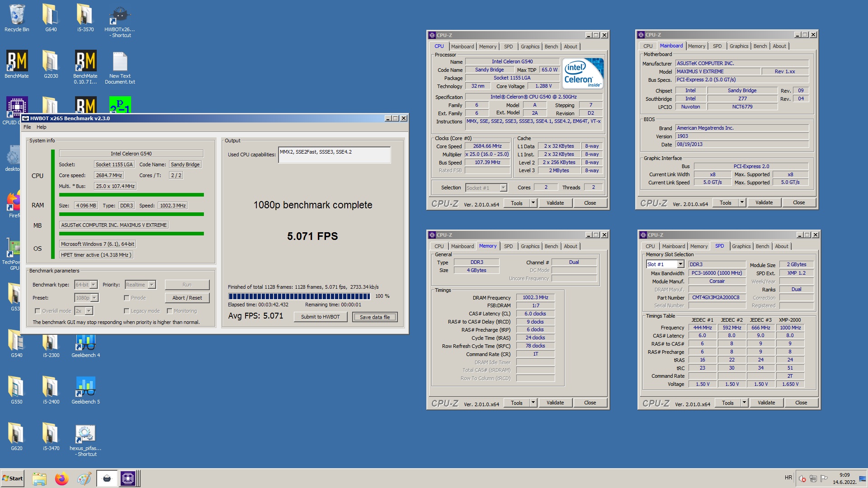Image resolution: width=868 pixels, height=488 pixels.
Task: Click the HR language indicator
Action: coord(788,478)
